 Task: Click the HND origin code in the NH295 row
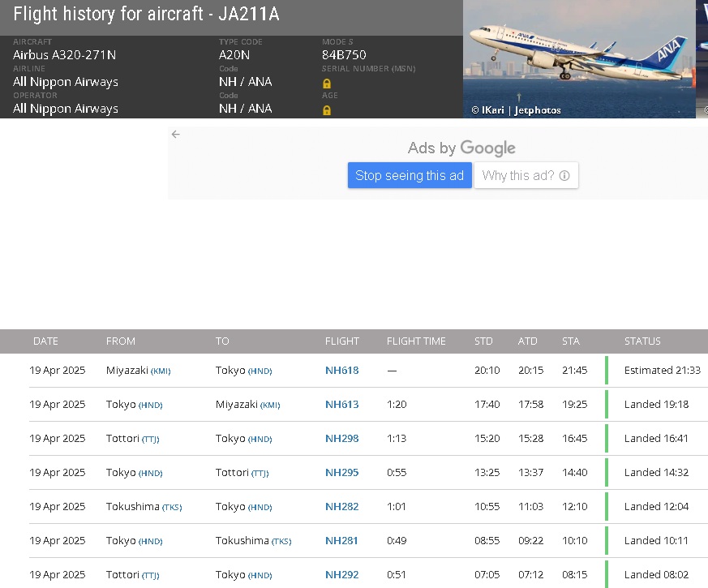[150, 474]
